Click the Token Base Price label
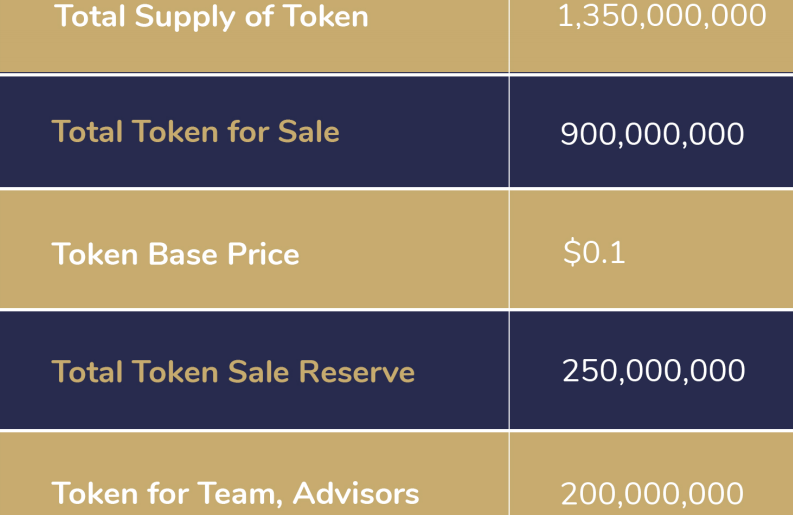The image size is (793, 515). point(175,253)
